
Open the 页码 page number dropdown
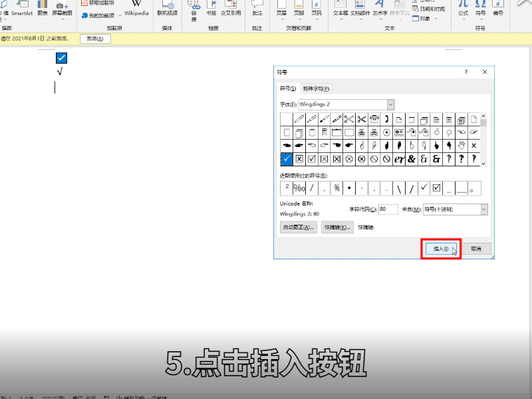click(317, 19)
